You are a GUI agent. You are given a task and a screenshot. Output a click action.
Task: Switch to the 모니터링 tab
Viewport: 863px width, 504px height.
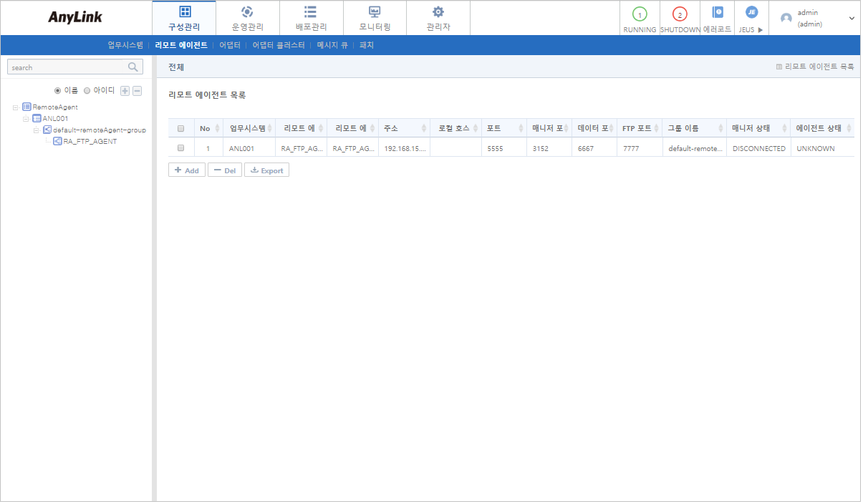click(375, 18)
